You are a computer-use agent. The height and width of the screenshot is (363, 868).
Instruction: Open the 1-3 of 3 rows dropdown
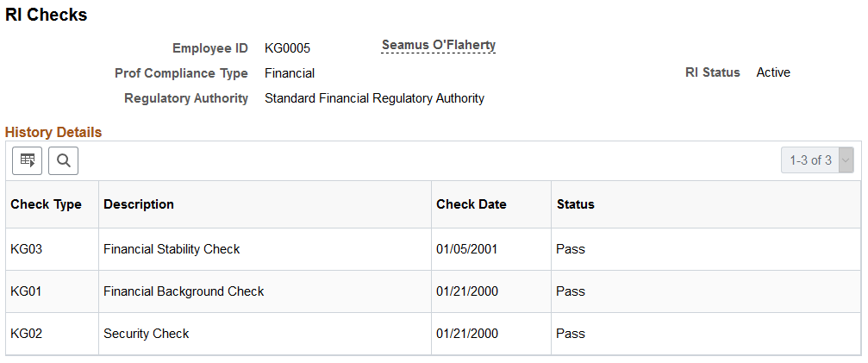[x=817, y=160]
